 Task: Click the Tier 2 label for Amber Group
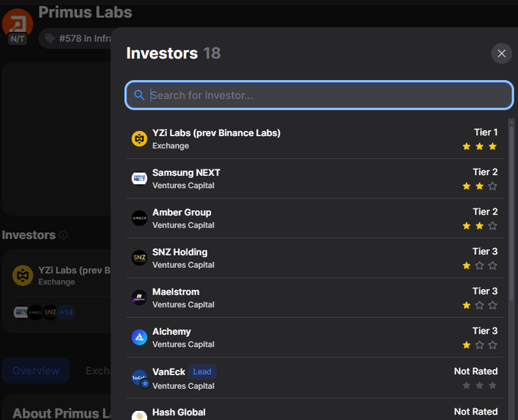click(485, 212)
